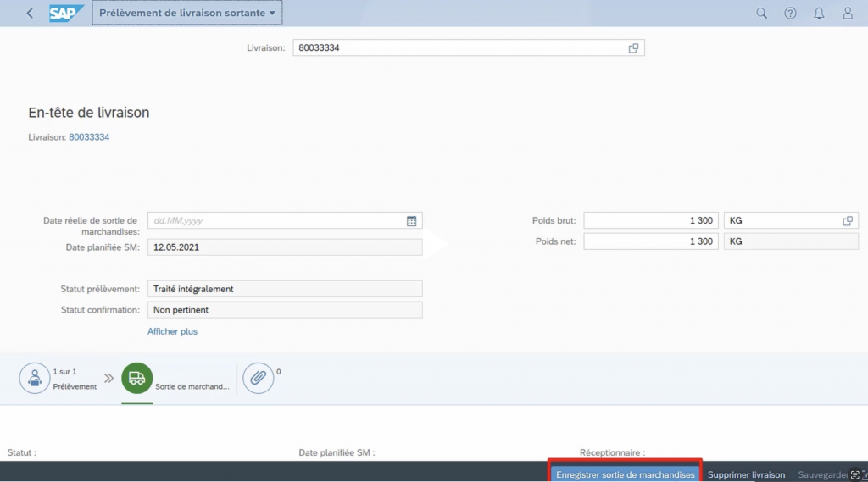Click the back navigation arrow

(x=31, y=14)
